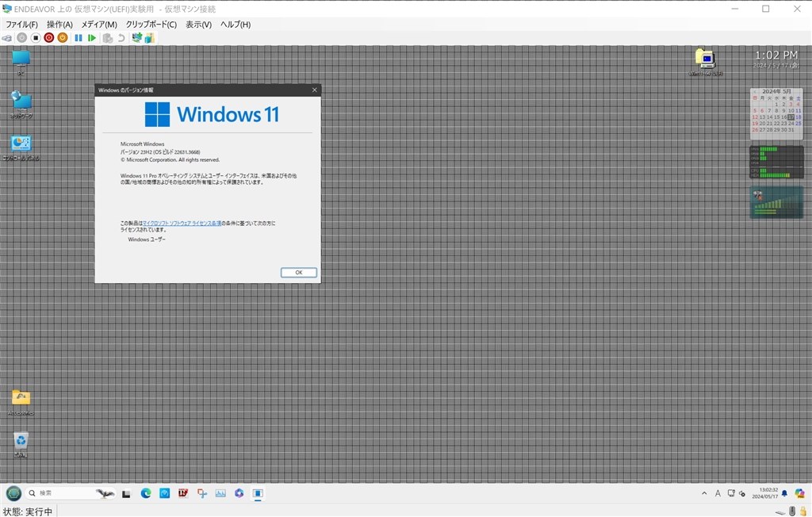Select the PC desktop icon

tap(21, 63)
